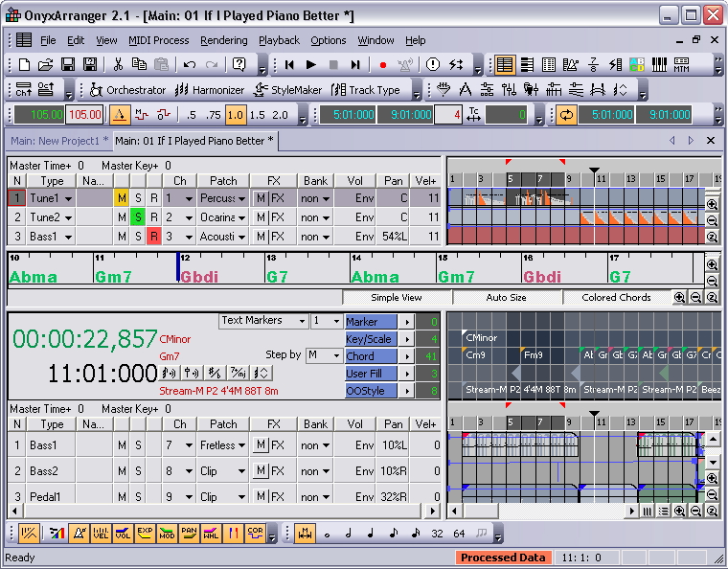Open the Orchestrator tool

pyautogui.click(x=127, y=90)
